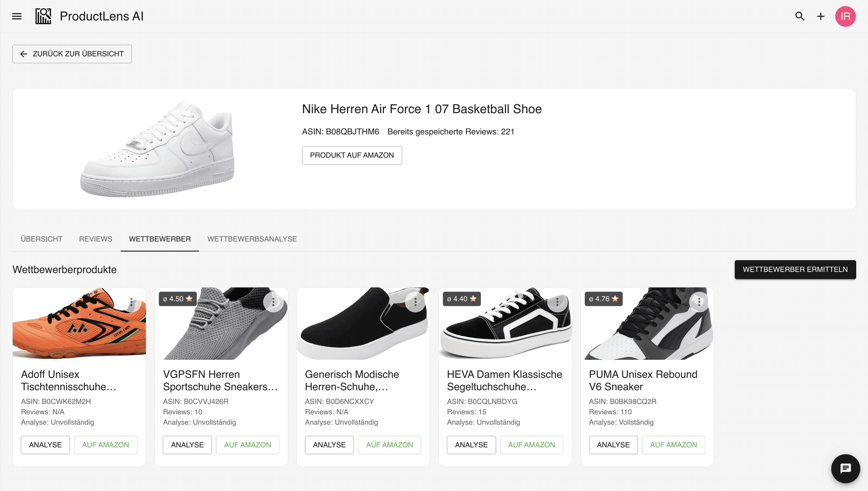
Task: Open the Wettbewerbsanalyse tab
Action: tap(252, 239)
